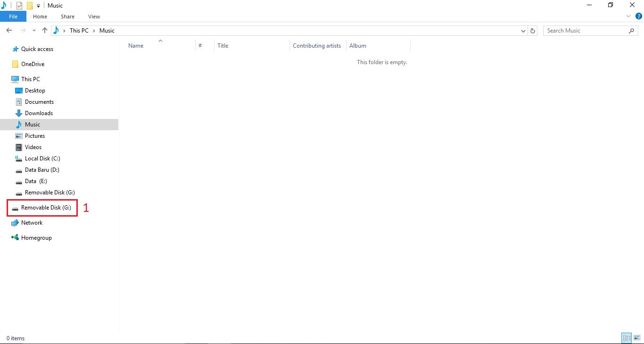The height and width of the screenshot is (344, 644).
Task: Open the Local Disk (C:) drive icon
Action: pos(19,159)
